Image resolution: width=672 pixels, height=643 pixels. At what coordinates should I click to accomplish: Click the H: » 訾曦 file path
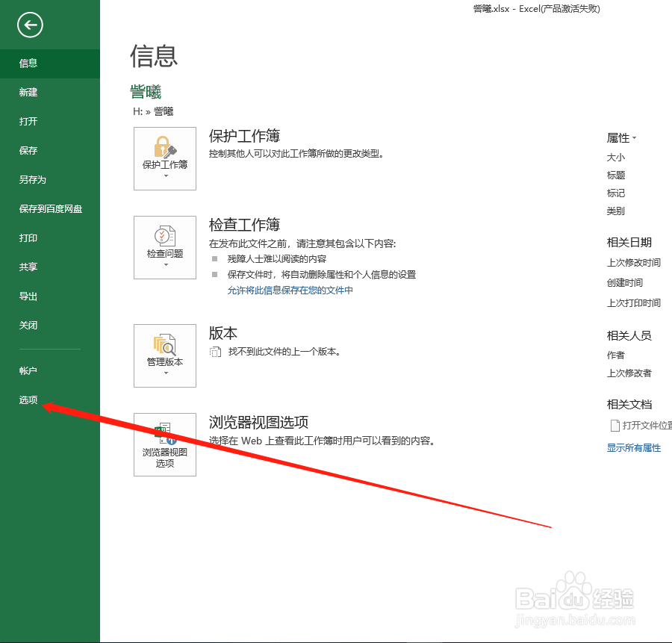[153, 112]
